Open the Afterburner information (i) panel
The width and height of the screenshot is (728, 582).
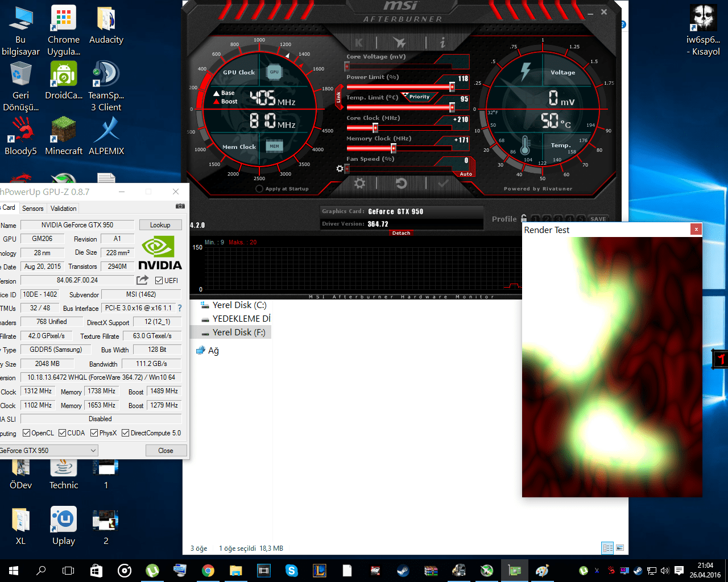pyautogui.click(x=442, y=42)
